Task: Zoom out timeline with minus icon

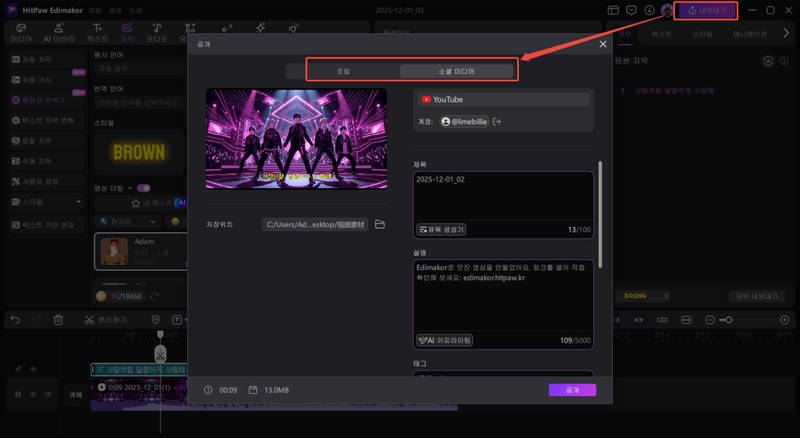Action: coord(710,320)
